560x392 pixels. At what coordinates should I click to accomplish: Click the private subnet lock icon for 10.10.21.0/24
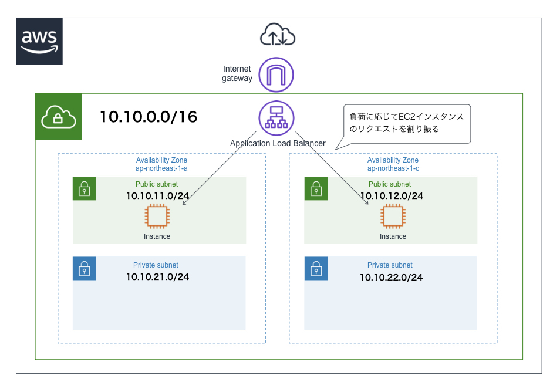pos(85,268)
